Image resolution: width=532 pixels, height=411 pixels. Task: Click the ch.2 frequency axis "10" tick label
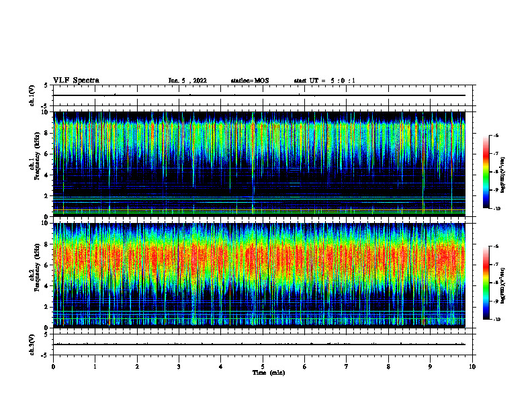[x=45, y=223]
